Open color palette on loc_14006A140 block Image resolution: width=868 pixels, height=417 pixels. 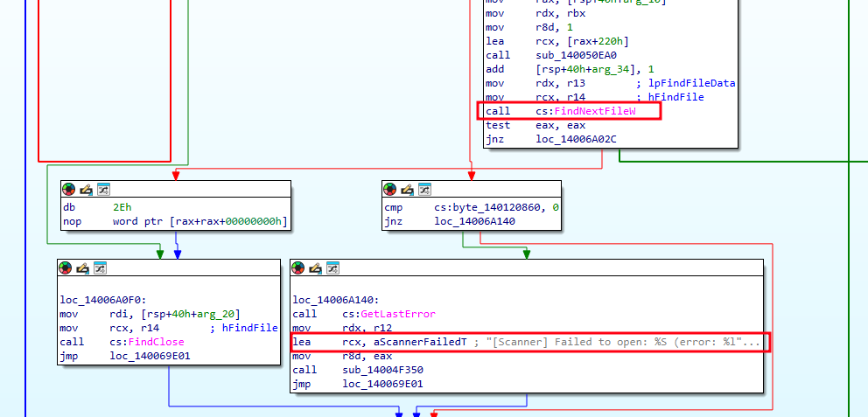click(x=298, y=268)
